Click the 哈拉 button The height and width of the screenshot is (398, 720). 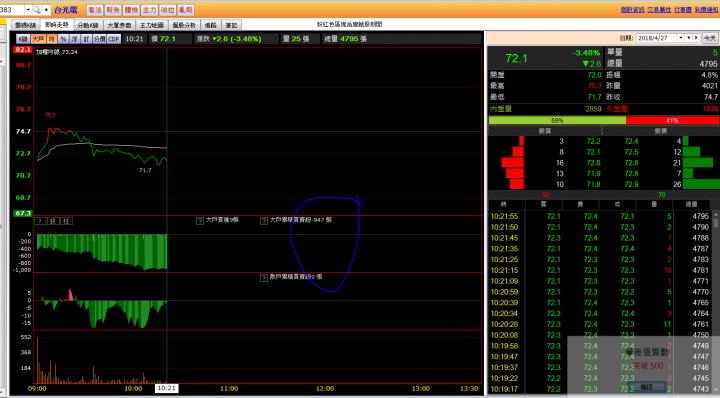(x=168, y=10)
